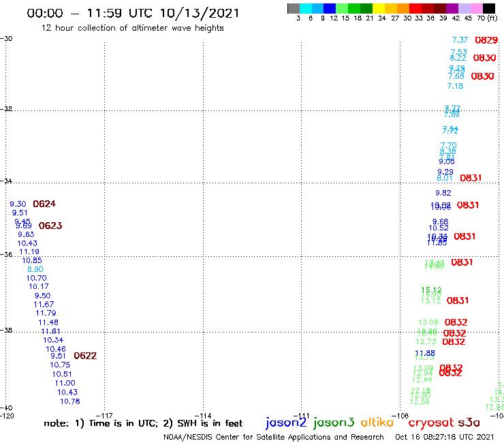Screen dimensions: 504x443
Task: Click the 10.78 wave height value
Action: (69, 401)
